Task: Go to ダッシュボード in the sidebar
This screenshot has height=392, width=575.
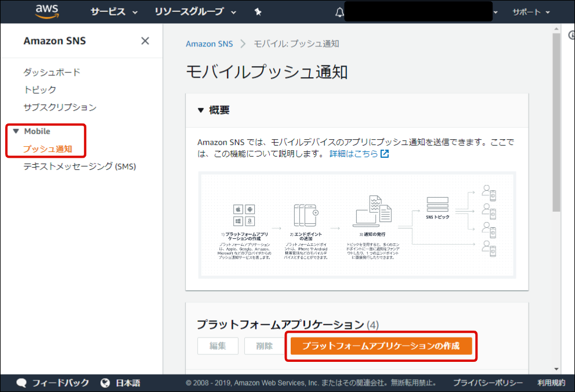Action: [x=52, y=72]
